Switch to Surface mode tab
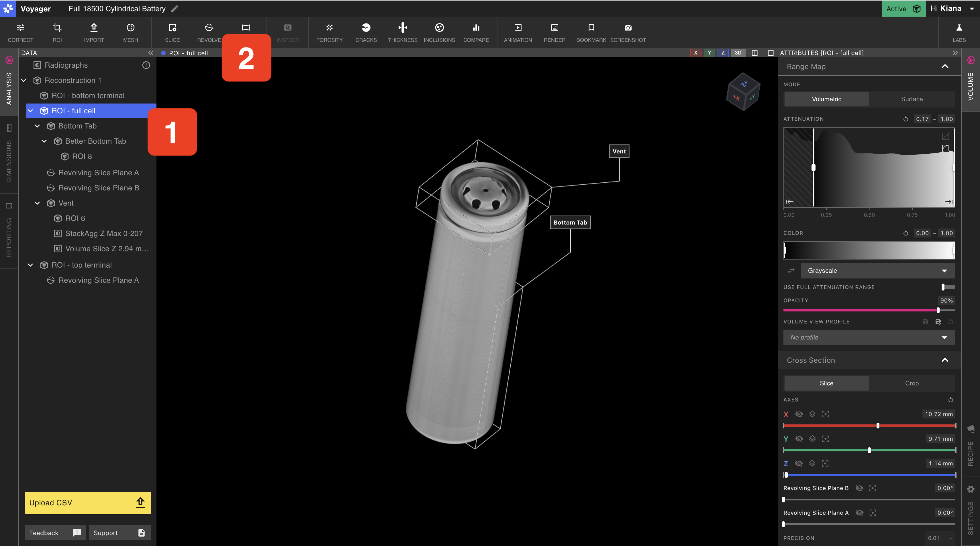The image size is (980, 546). (912, 99)
